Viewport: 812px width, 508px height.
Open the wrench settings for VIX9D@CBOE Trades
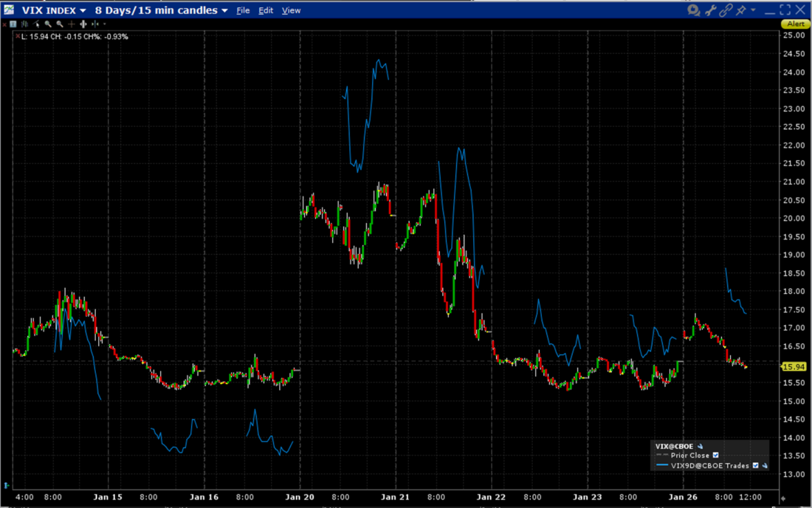coord(765,466)
